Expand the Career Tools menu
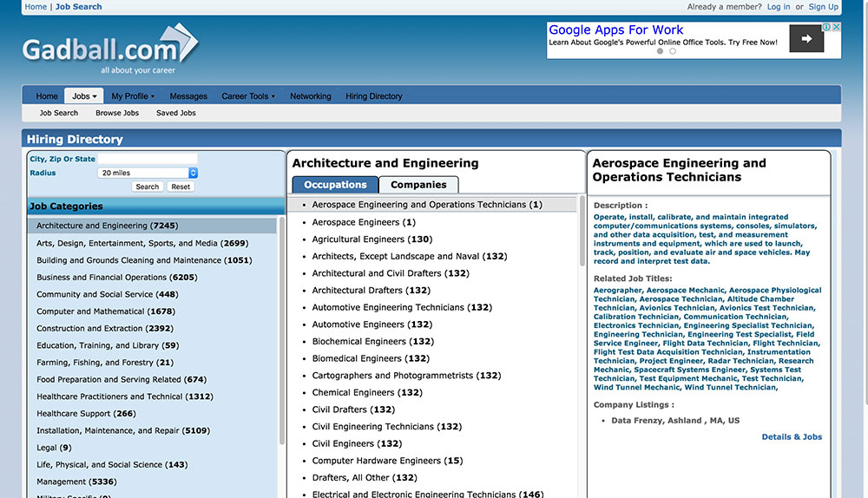This screenshot has height=498, width=868. (x=248, y=96)
